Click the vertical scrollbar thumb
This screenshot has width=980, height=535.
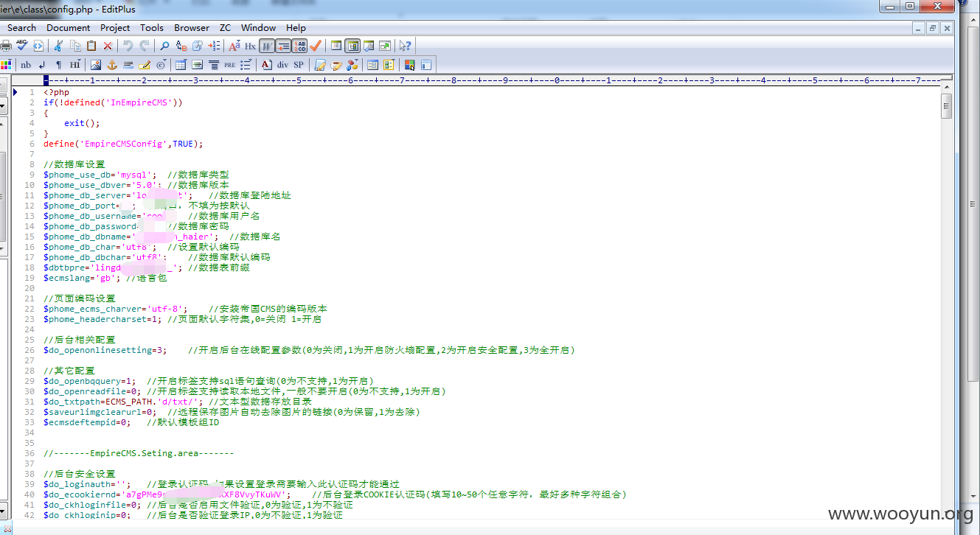click(947, 106)
